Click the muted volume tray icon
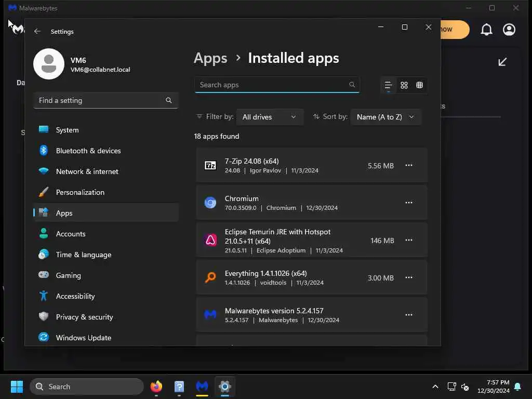This screenshot has width=532, height=399. click(465, 387)
